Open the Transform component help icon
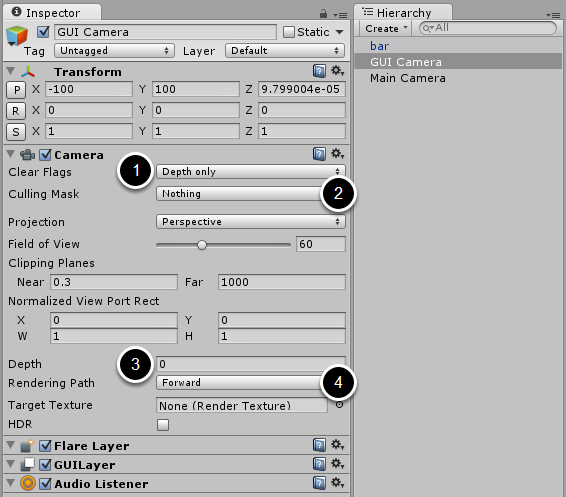This screenshot has width=566, height=497. (319, 71)
